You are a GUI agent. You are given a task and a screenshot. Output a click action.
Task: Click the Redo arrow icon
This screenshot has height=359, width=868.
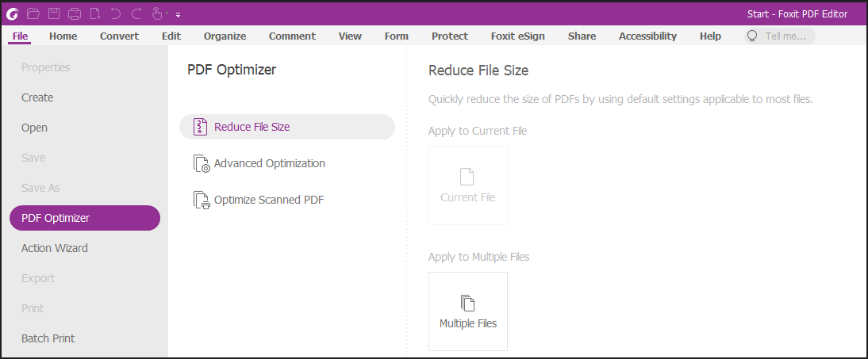[136, 13]
